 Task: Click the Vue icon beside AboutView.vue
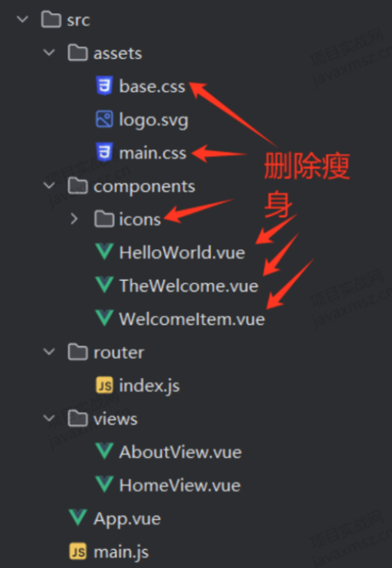click(104, 451)
